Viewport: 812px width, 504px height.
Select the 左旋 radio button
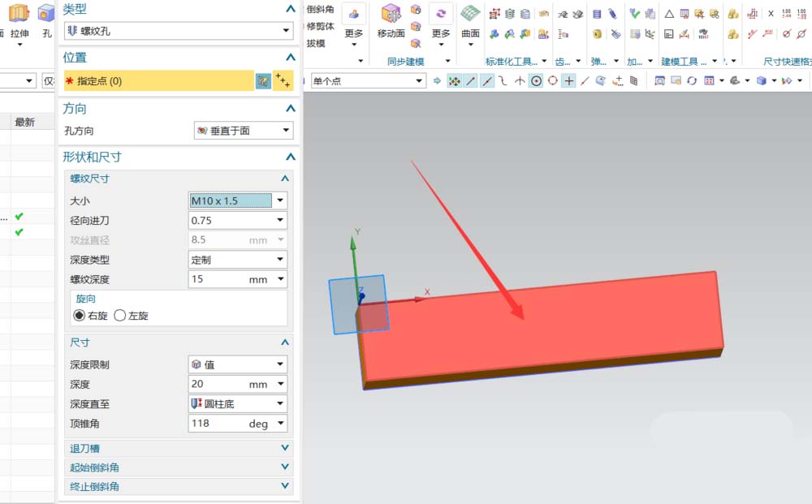coord(119,315)
